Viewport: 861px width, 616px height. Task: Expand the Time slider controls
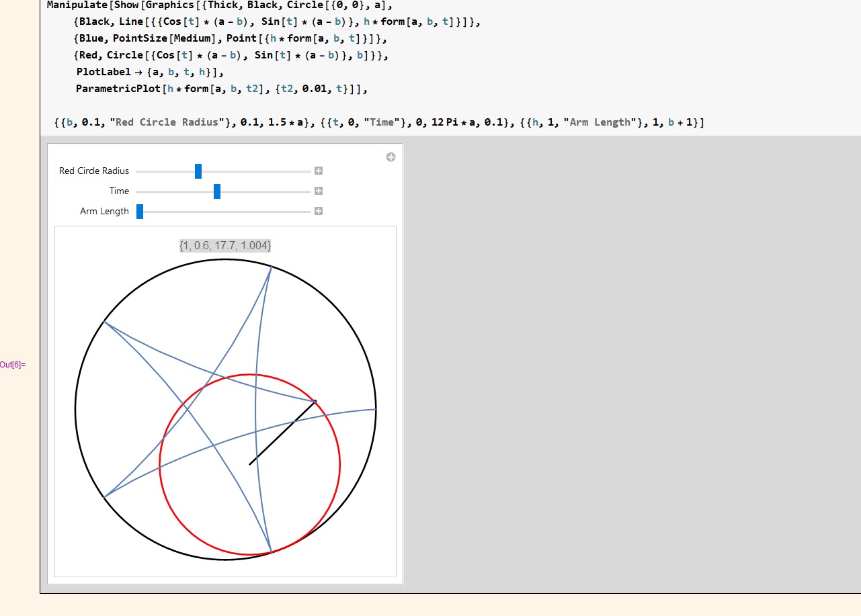pyautogui.click(x=319, y=191)
